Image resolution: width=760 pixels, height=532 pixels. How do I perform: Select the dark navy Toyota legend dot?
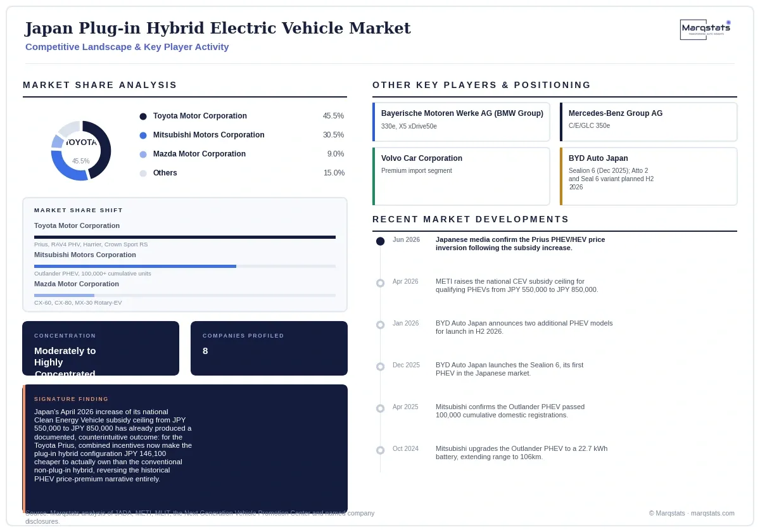pos(143,117)
